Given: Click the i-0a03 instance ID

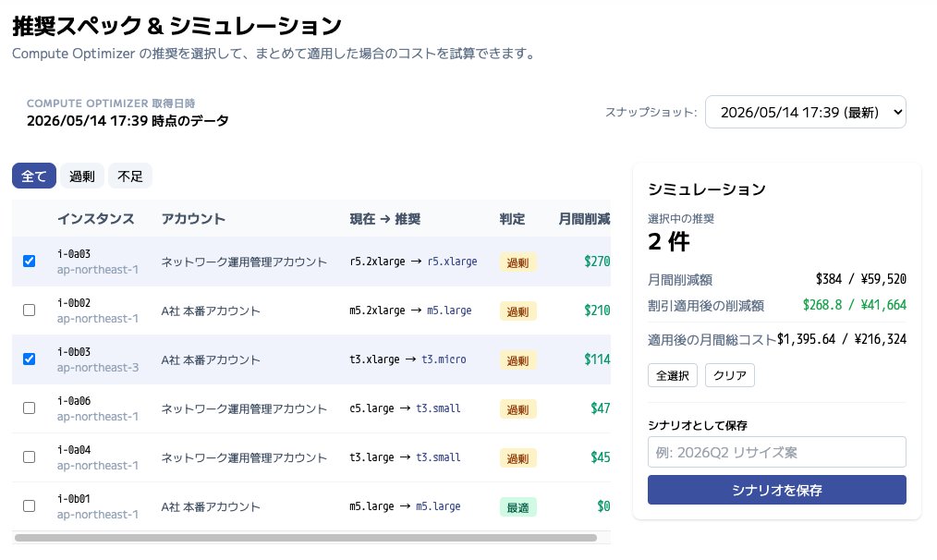Looking at the screenshot, I should [74, 254].
